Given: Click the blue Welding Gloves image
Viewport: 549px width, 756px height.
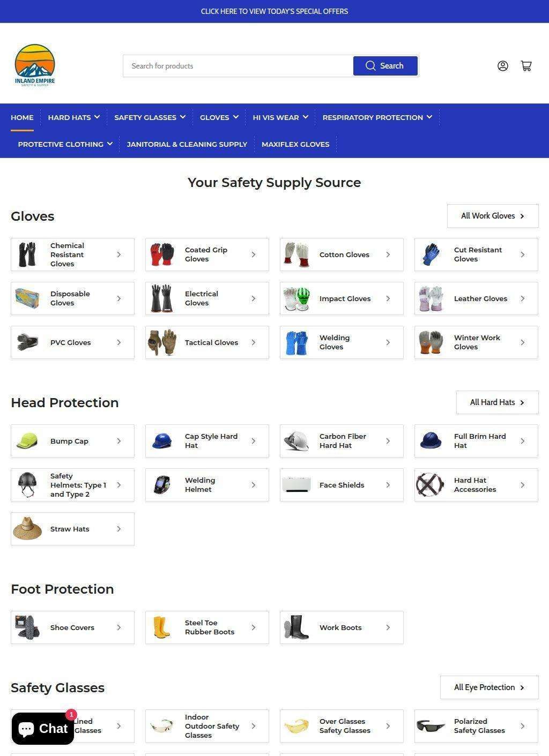Looking at the screenshot, I should click(296, 342).
